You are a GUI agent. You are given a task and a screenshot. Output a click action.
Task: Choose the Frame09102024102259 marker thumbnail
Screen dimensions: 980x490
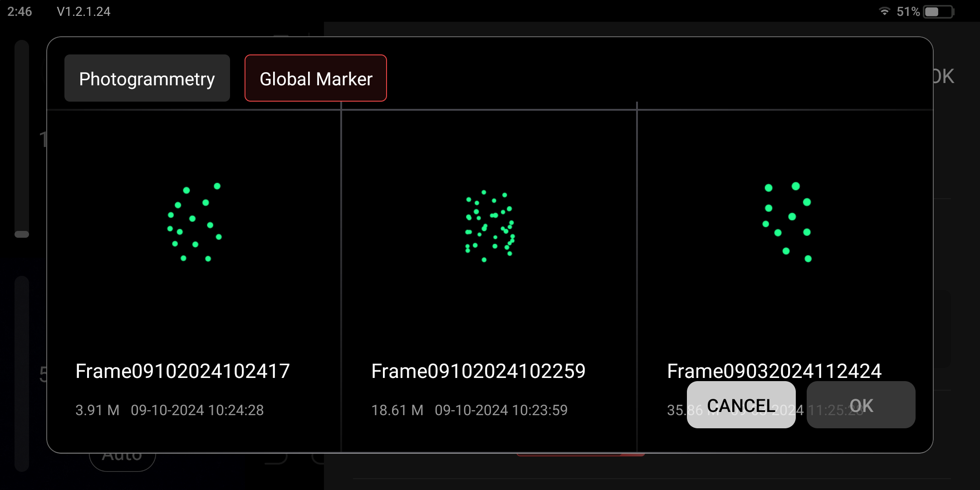click(490, 225)
